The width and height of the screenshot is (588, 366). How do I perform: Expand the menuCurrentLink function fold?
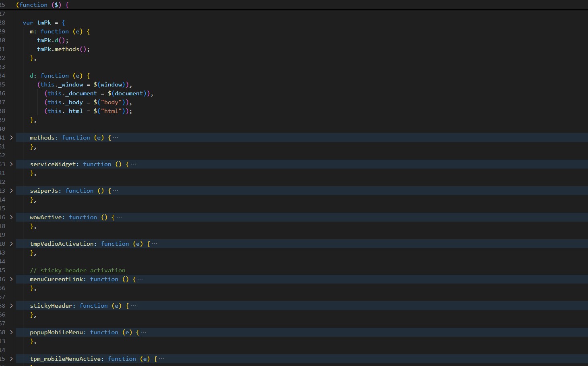click(11, 279)
